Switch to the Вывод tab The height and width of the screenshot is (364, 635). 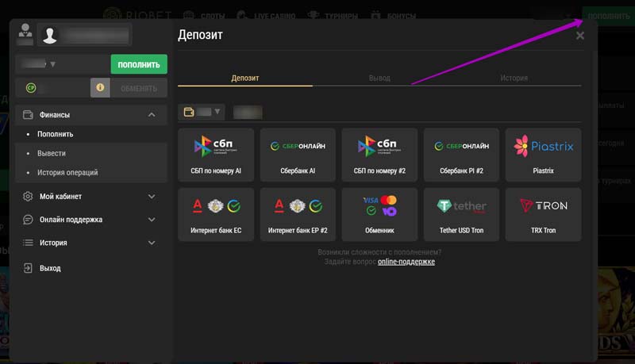click(379, 78)
